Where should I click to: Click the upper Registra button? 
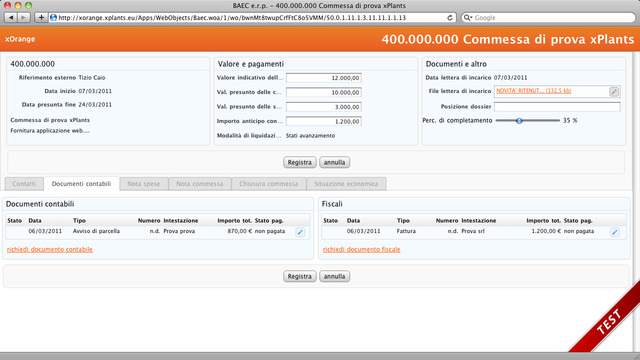click(300, 162)
